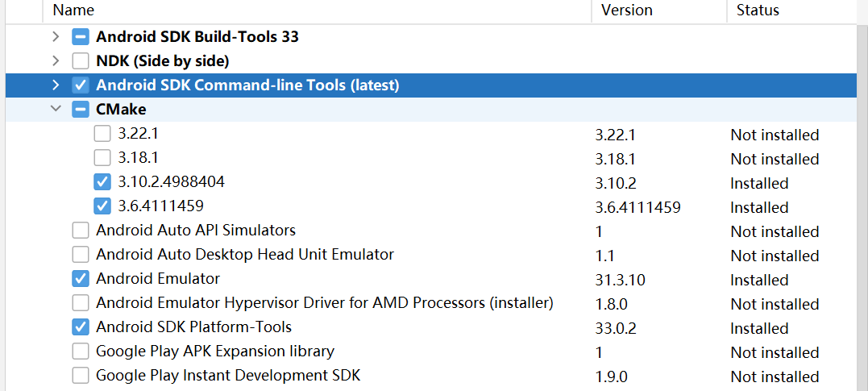Enable CMake 3.22.1 checkbox
The height and width of the screenshot is (391, 868).
tap(102, 134)
